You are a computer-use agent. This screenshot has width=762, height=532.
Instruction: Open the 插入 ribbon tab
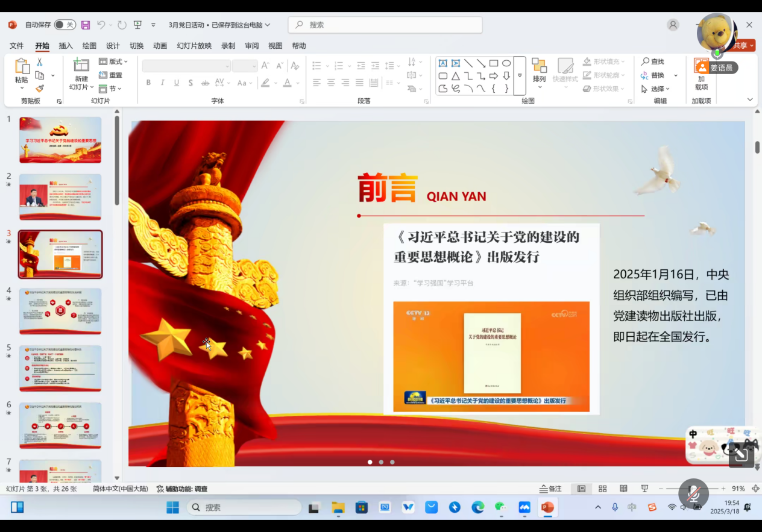[x=66, y=46]
